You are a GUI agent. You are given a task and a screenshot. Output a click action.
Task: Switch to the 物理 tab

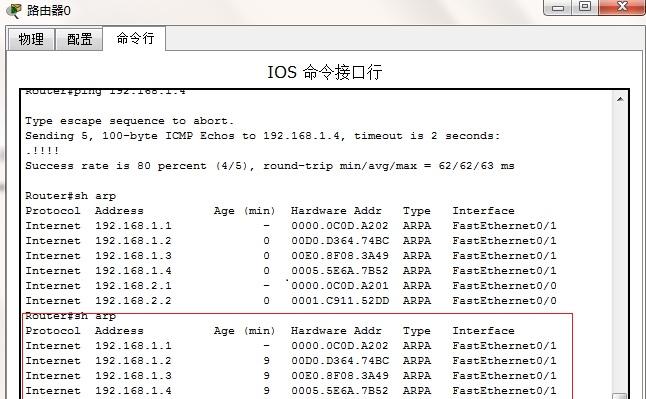coord(31,40)
